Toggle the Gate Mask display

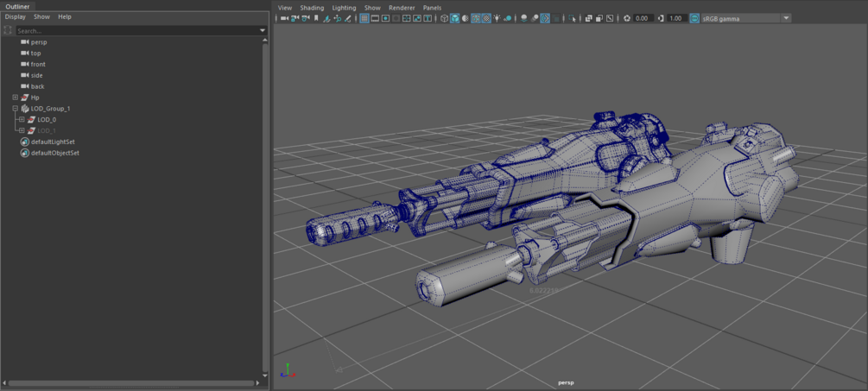(396, 18)
